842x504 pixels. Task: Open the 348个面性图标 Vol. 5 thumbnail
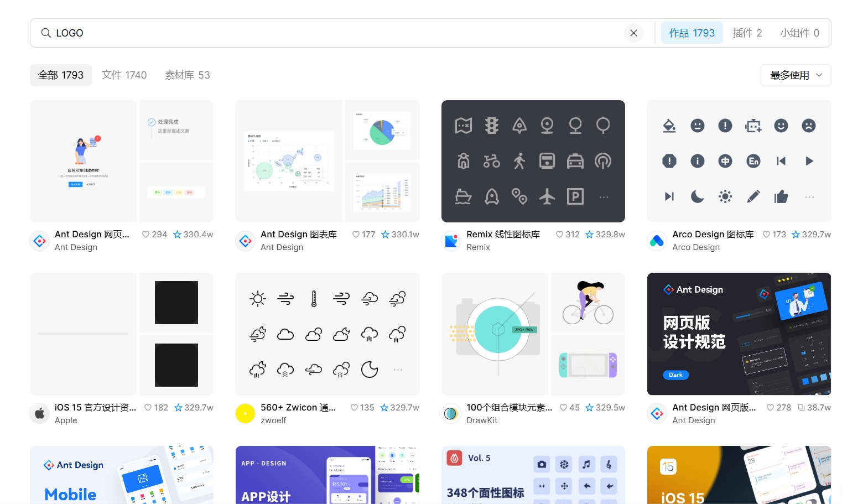pos(533,475)
